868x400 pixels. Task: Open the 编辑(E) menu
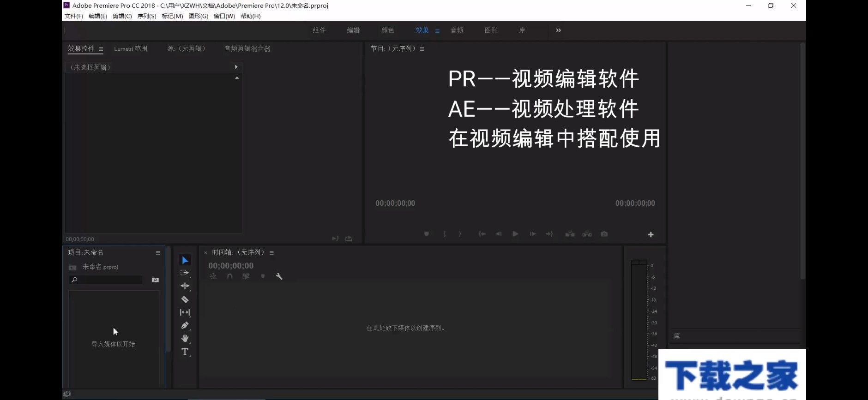(98, 16)
